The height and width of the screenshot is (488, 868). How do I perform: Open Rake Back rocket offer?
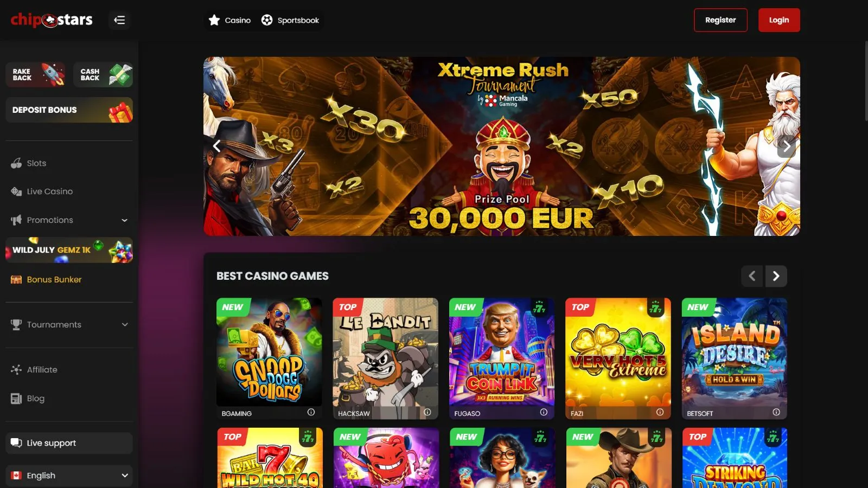[36, 75]
